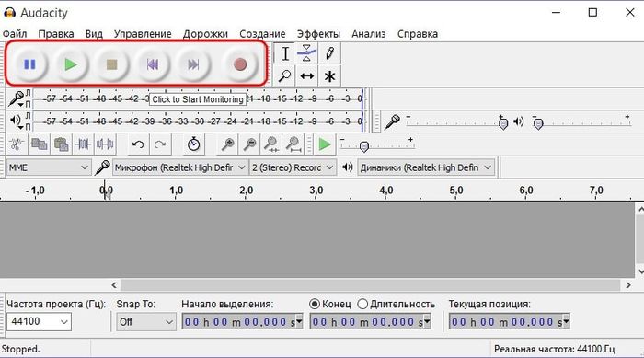Click the horizontal scrollbar left arrow
Screen dimensions: 644x358
(x=114, y=285)
